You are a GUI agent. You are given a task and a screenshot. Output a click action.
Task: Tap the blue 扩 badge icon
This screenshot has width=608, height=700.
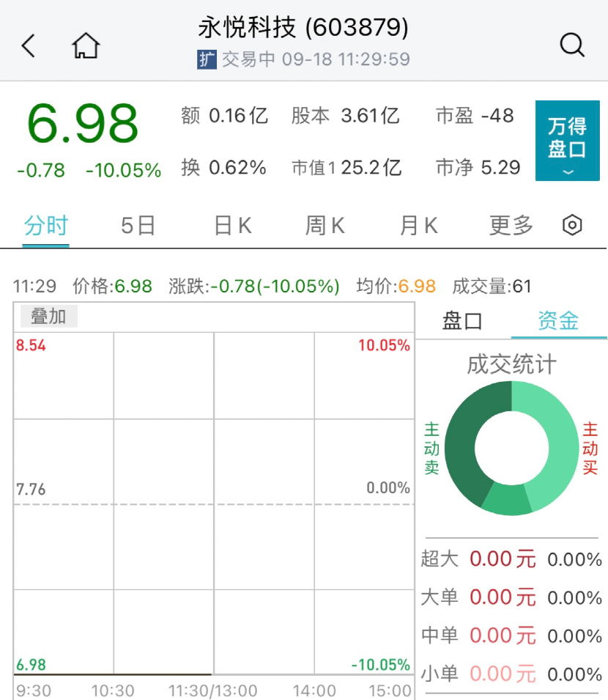(207, 59)
